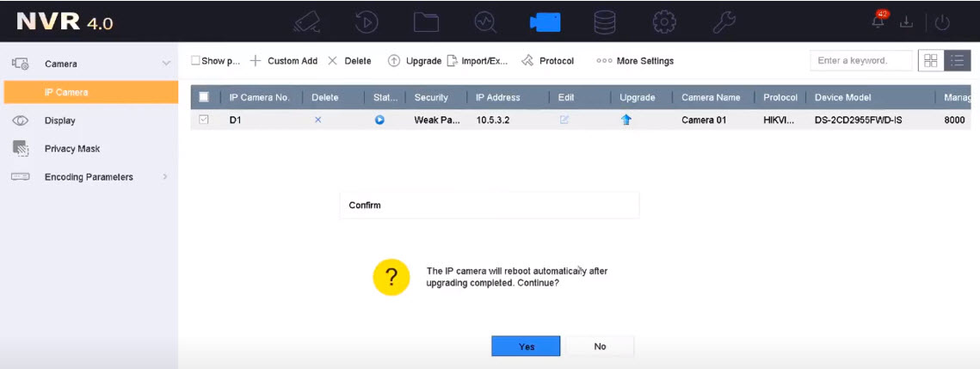This screenshot has width=980, height=369.
Task: Open the More Settings menu
Action: click(635, 61)
